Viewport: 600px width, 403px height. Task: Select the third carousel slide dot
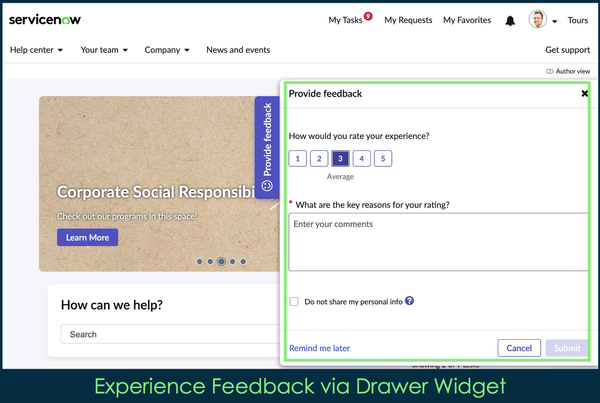[x=221, y=261]
